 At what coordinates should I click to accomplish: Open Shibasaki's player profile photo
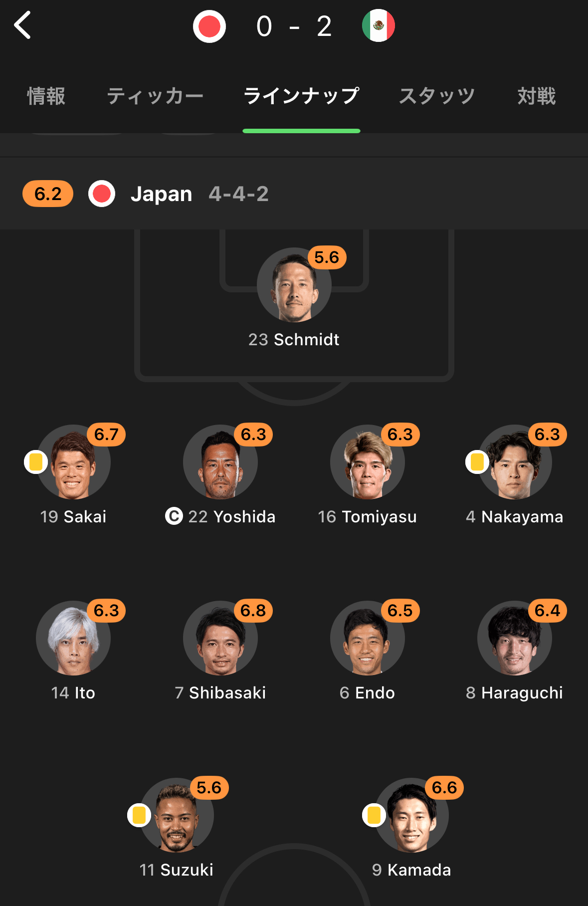[x=220, y=639]
